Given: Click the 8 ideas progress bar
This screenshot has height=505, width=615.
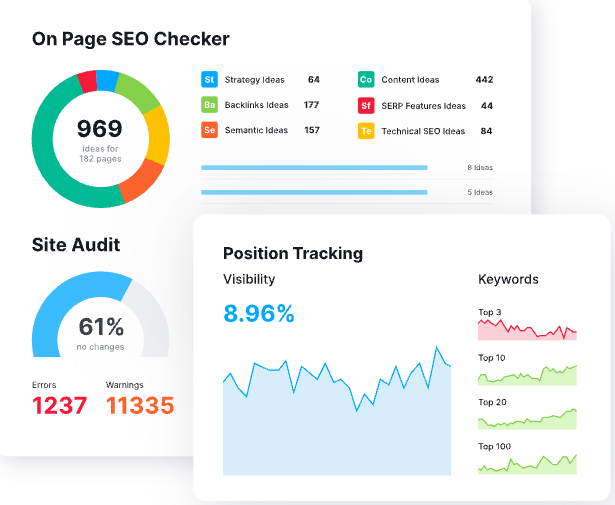Looking at the screenshot, I should coord(314,168).
